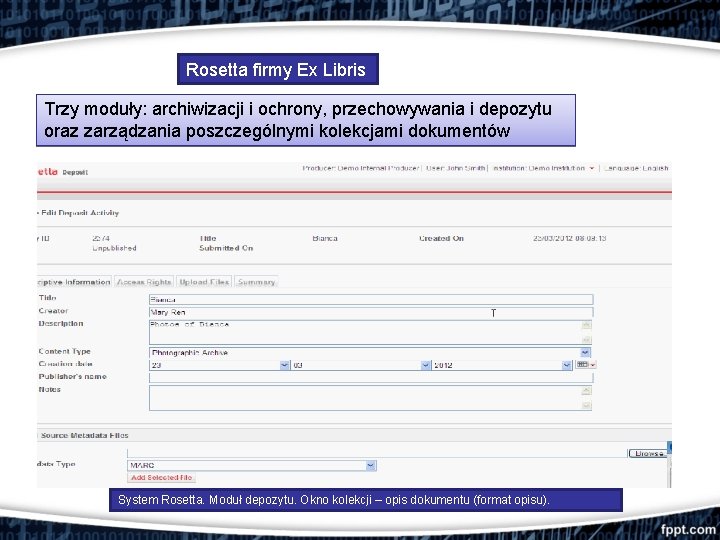Focus the Description text area
720x540 pixels.
click(370, 332)
